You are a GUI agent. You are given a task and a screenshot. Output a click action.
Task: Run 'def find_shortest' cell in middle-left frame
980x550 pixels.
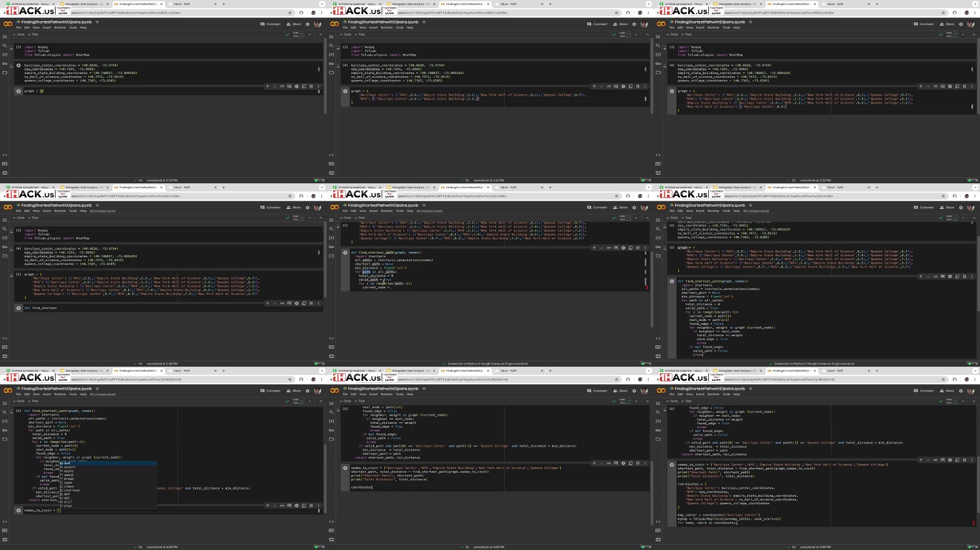pos(19,308)
